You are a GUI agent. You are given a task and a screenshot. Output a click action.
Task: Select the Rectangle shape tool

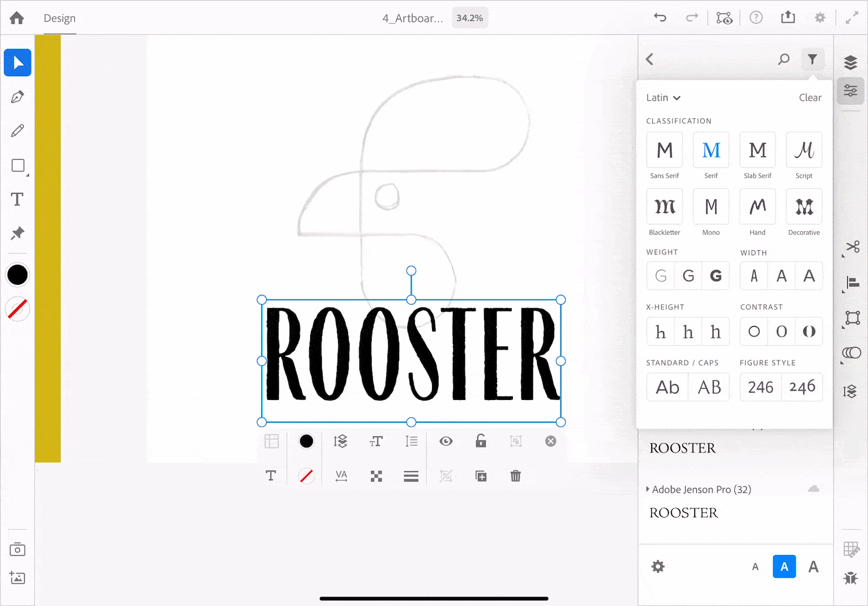17,166
